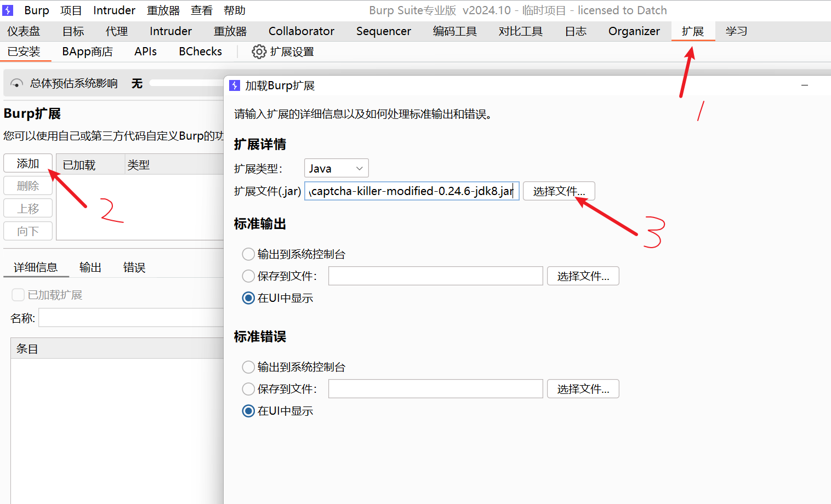Open the 错误 tab
Viewport: 831px width, 504px height.
coord(133,267)
